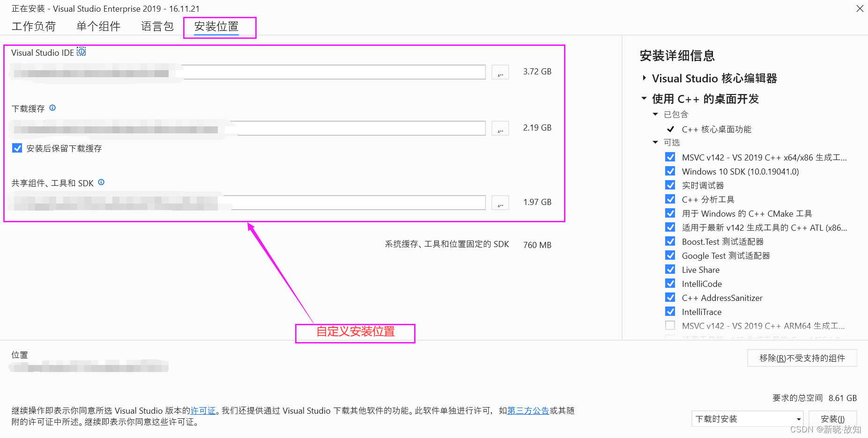The image size is (868, 438).
Task: Uncheck the 实时调试器 component
Action: 670,185
